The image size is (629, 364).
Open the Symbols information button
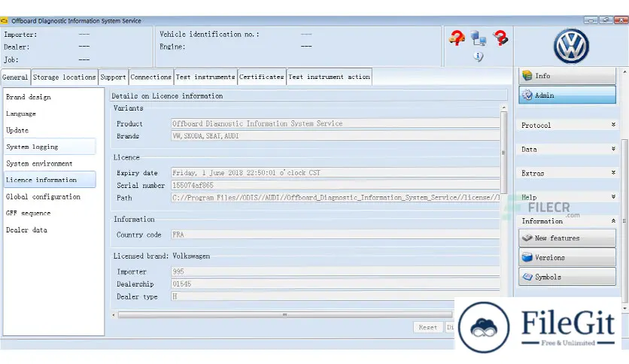567,277
